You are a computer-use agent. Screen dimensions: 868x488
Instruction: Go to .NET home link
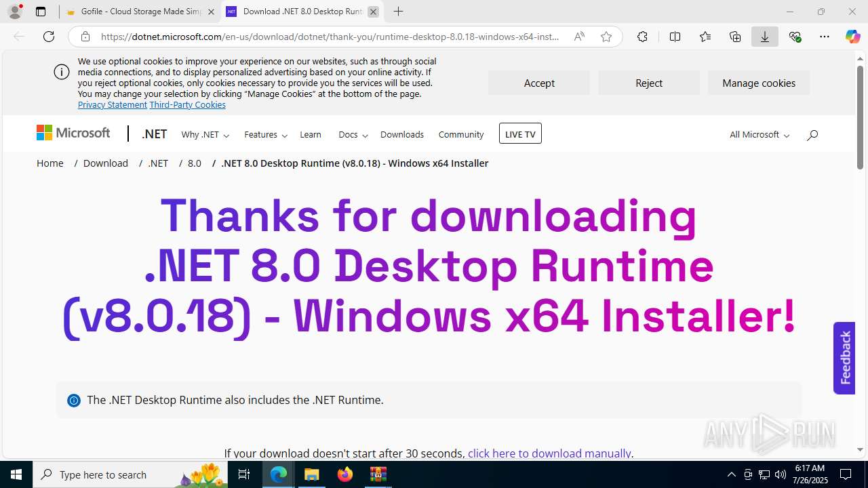[154, 134]
